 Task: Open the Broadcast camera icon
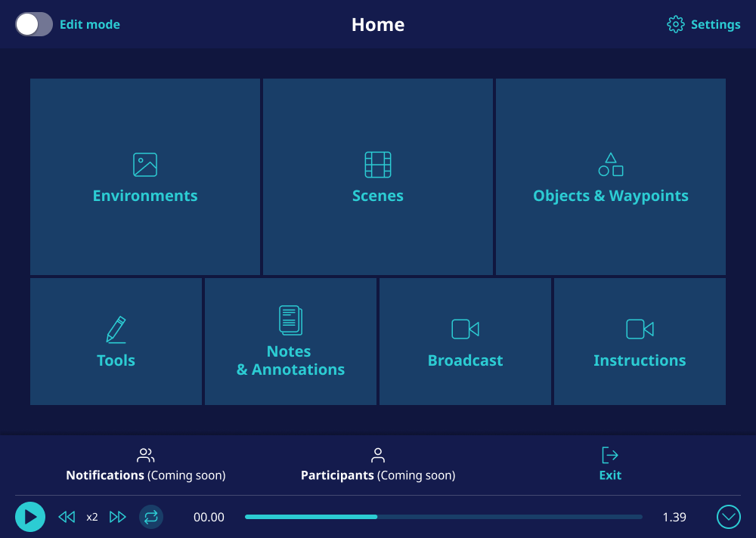point(465,329)
